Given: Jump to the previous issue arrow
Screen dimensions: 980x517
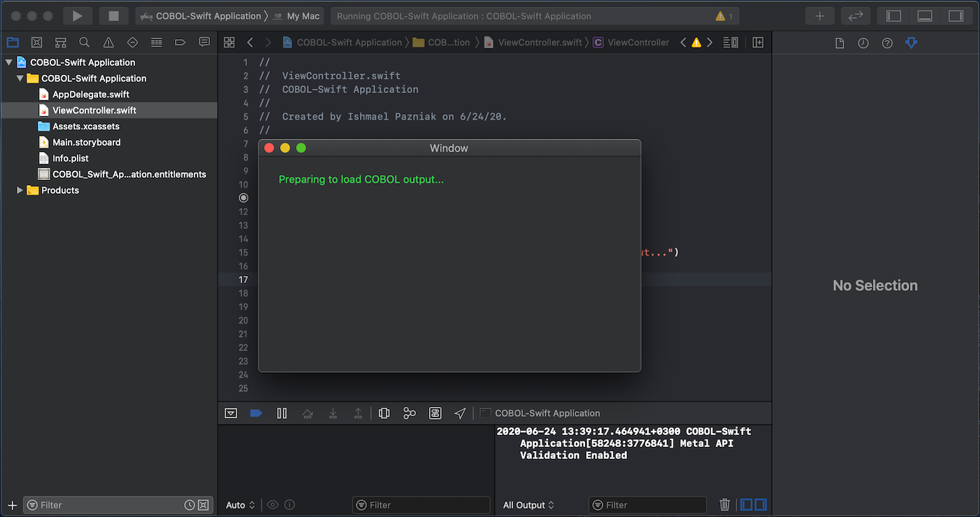Looking at the screenshot, I should [x=684, y=43].
